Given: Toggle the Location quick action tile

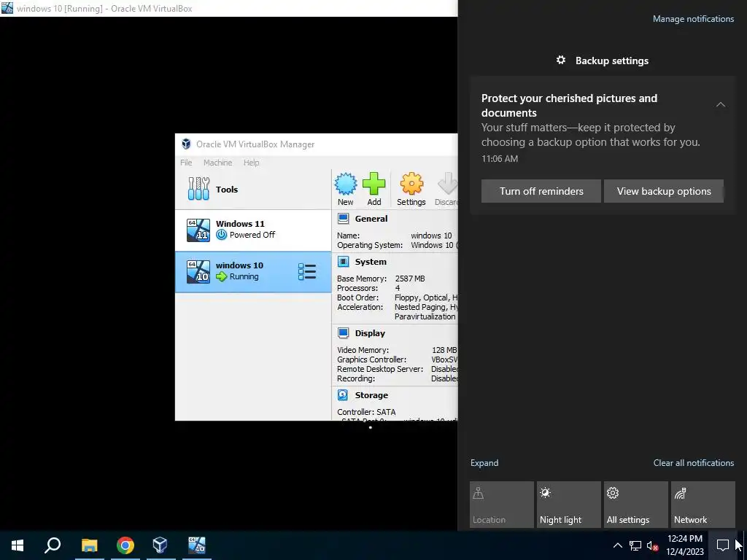Looking at the screenshot, I should (502, 505).
